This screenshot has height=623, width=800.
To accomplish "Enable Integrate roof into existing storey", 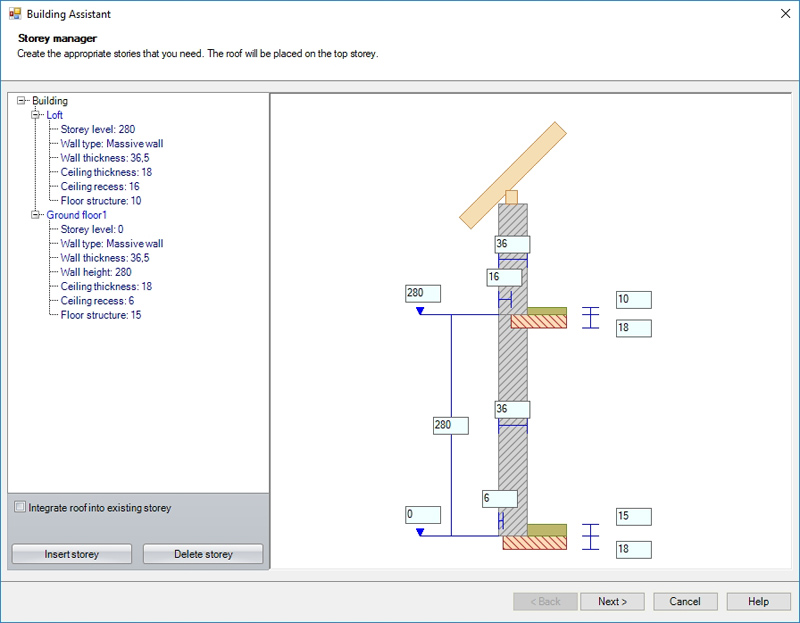I will tap(21, 508).
